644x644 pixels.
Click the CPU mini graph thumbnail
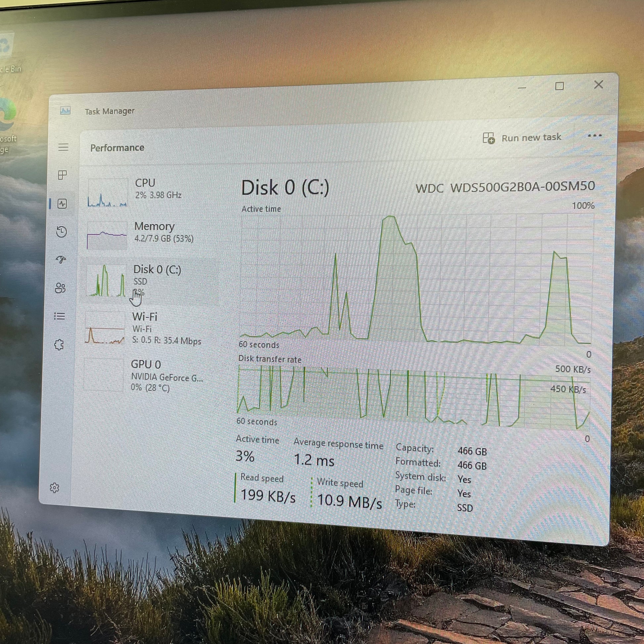(x=108, y=193)
